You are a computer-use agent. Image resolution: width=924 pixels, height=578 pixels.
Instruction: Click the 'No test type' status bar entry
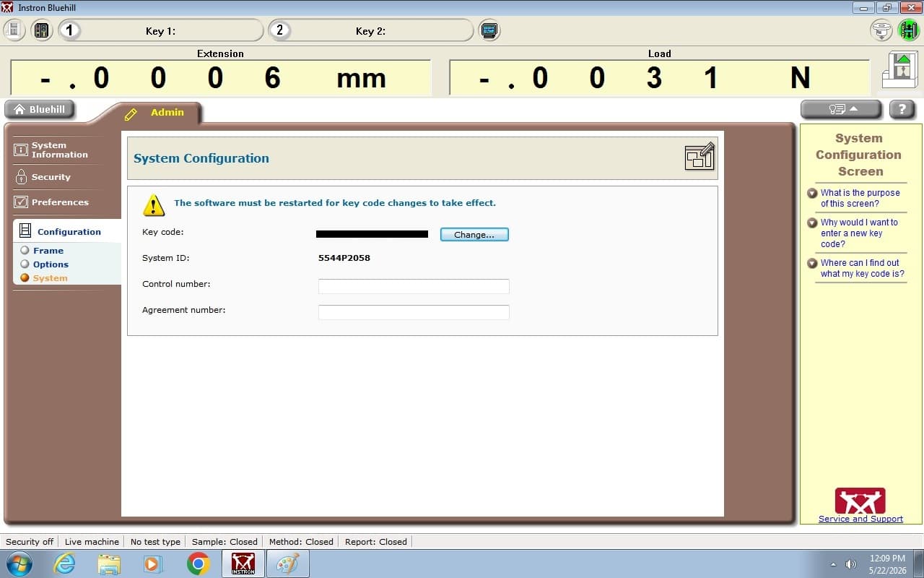[x=155, y=542]
